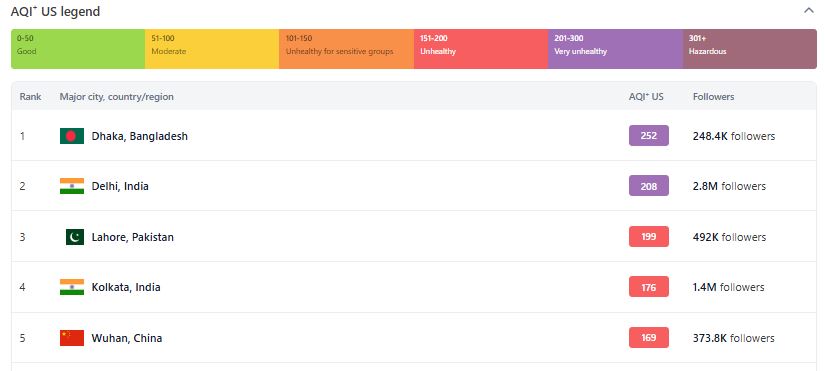This screenshot has width=825, height=371.
Task: Click the India flag beside Delhi
Action: tap(72, 186)
